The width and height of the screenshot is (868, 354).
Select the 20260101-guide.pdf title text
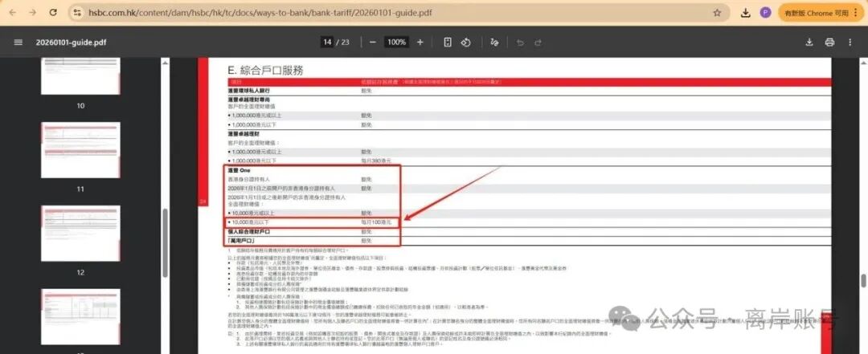coord(72,42)
